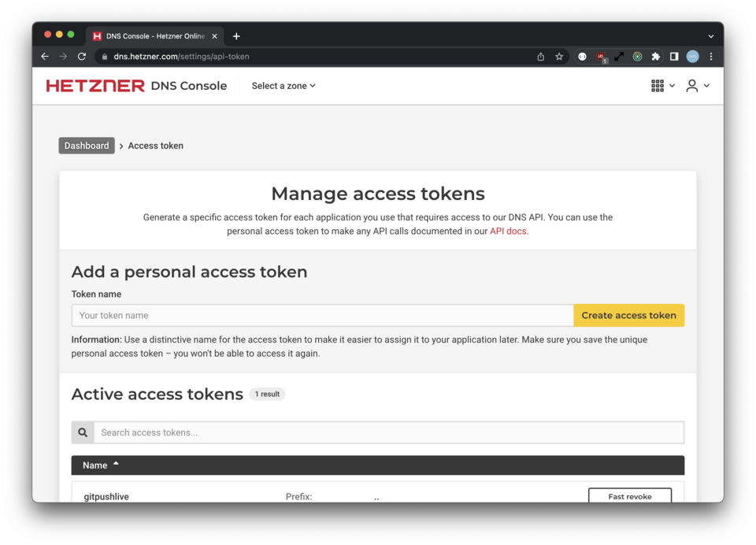Click the white circle extension icon
This screenshot has width=756, height=545.
click(x=583, y=57)
